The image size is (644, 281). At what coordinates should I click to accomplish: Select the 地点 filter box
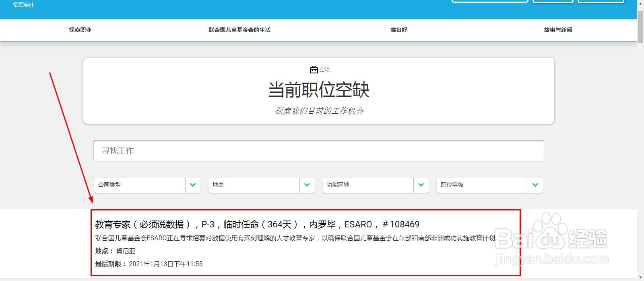click(262, 185)
